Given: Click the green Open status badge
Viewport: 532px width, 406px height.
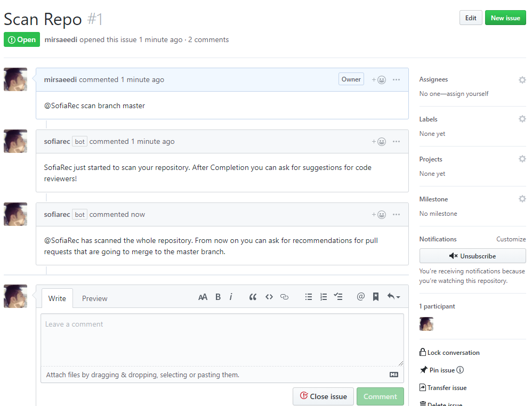Looking at the screenshot, I should [22, 39].
